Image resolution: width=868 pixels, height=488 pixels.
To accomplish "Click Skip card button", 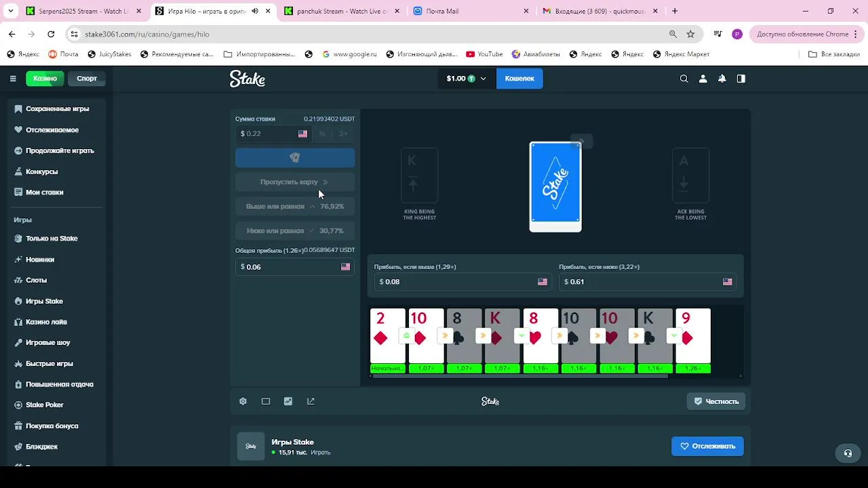I will click(x=294, y=182).
